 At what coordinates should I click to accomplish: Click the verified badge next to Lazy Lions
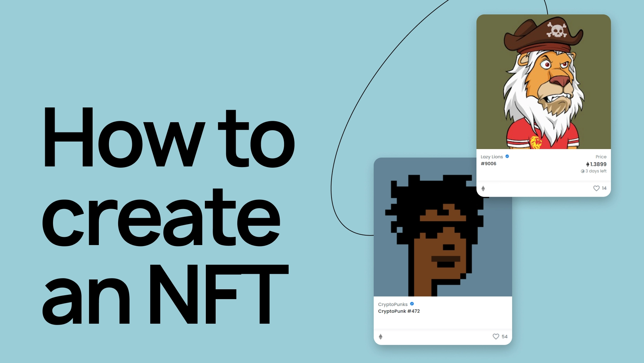[508, 157]
